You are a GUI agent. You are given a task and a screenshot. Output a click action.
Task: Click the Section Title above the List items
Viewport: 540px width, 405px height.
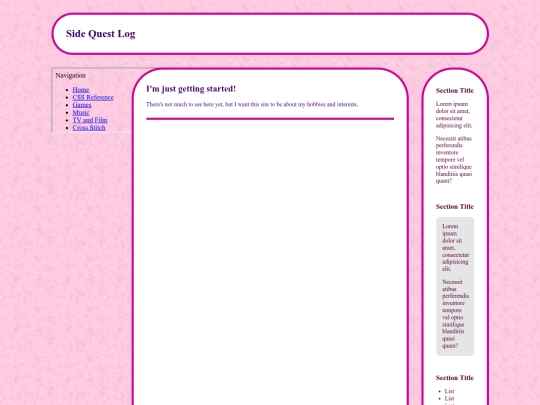point(455,378)
